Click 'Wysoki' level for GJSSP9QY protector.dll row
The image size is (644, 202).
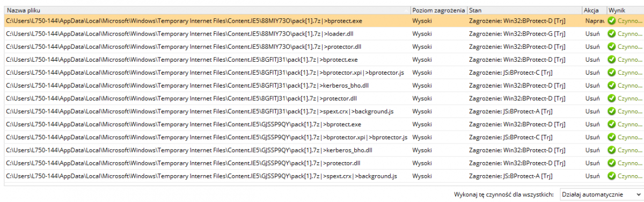click(x=422, y=163)
